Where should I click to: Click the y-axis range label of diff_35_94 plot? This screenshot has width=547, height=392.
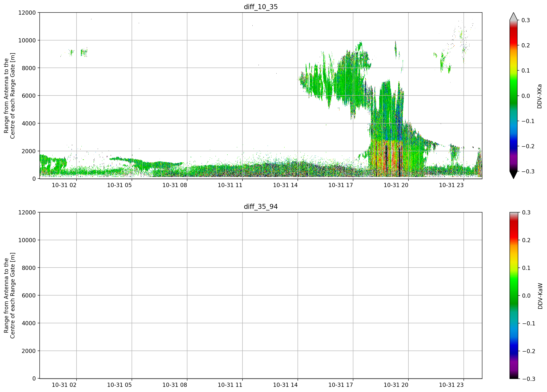9,295
